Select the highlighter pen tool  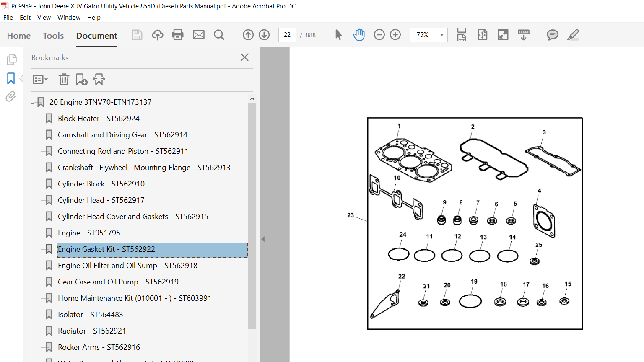click(573, 35)
